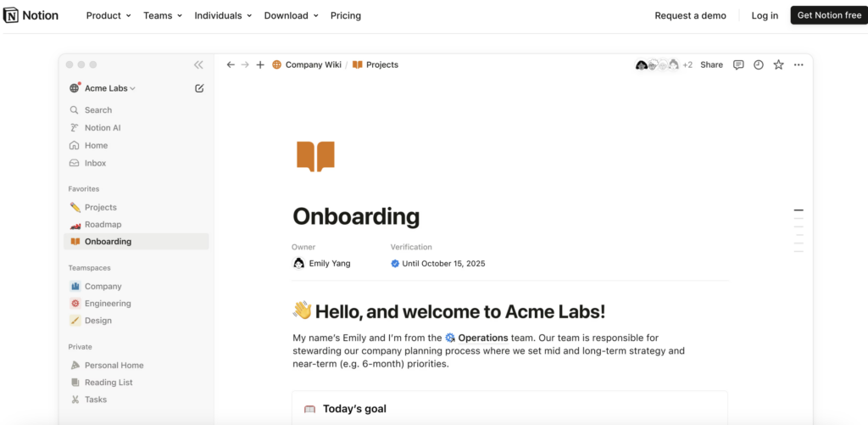Viewport: 868px width, 425px height.
Task: Click Request a demo link
Action: coord(690,15)
